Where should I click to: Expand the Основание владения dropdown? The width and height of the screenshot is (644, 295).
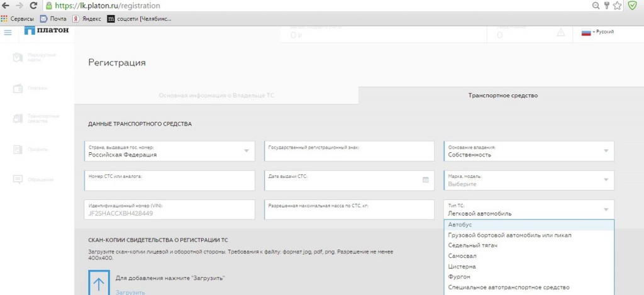(606, 150)
